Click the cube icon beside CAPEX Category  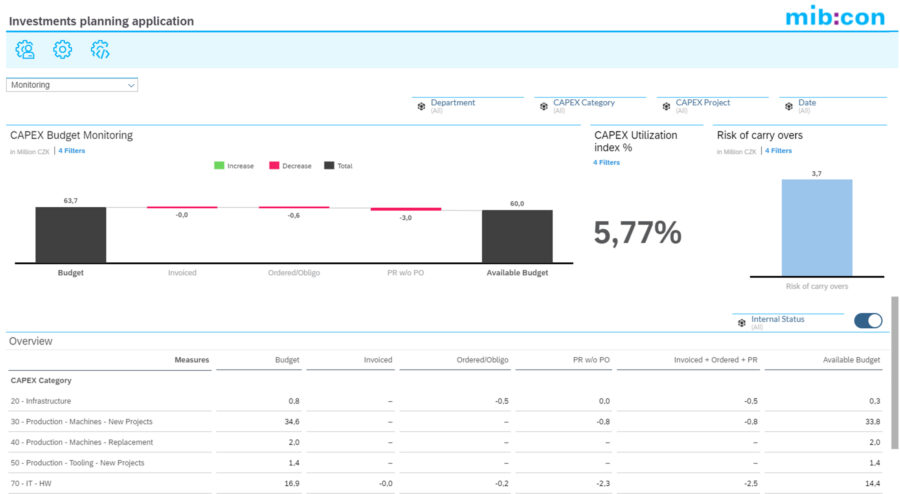543,106
